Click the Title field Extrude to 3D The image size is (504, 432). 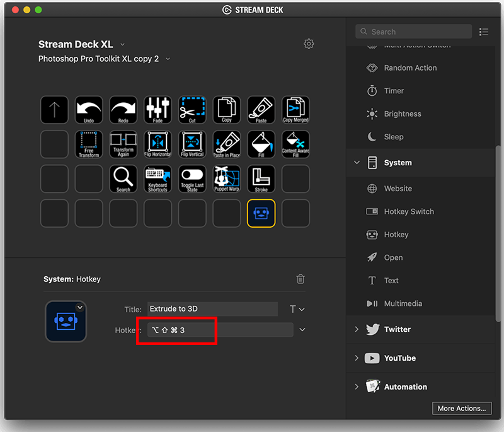click(212, 309)
